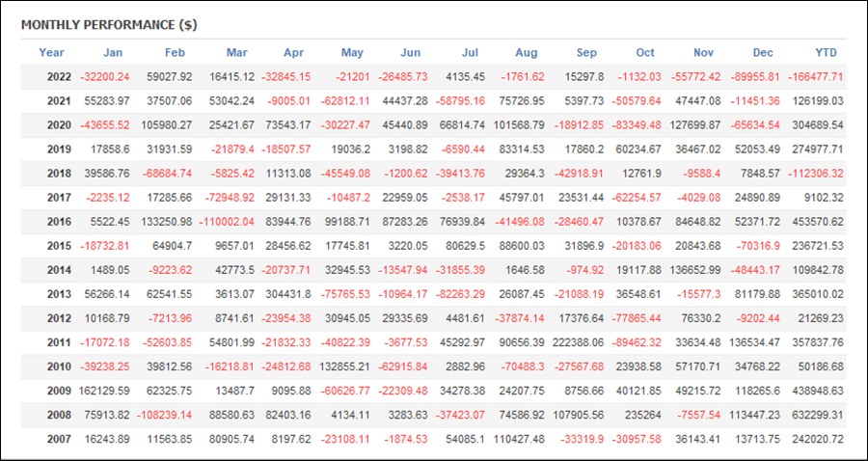Click the Monthly Performance ($) heading
The image size is (868, 461).
tap(109, 25)
